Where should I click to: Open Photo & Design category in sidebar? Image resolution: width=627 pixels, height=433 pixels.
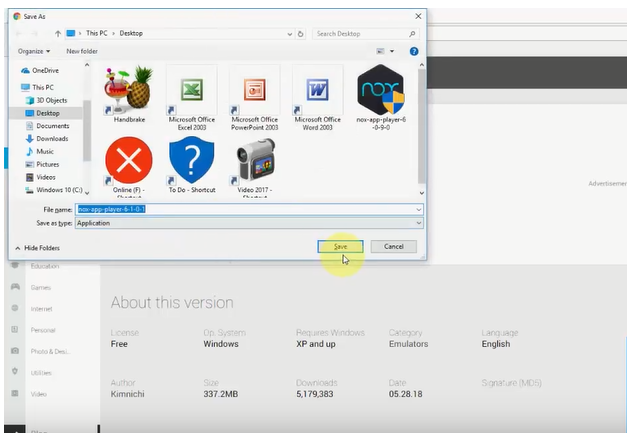[x=50, y=351]
